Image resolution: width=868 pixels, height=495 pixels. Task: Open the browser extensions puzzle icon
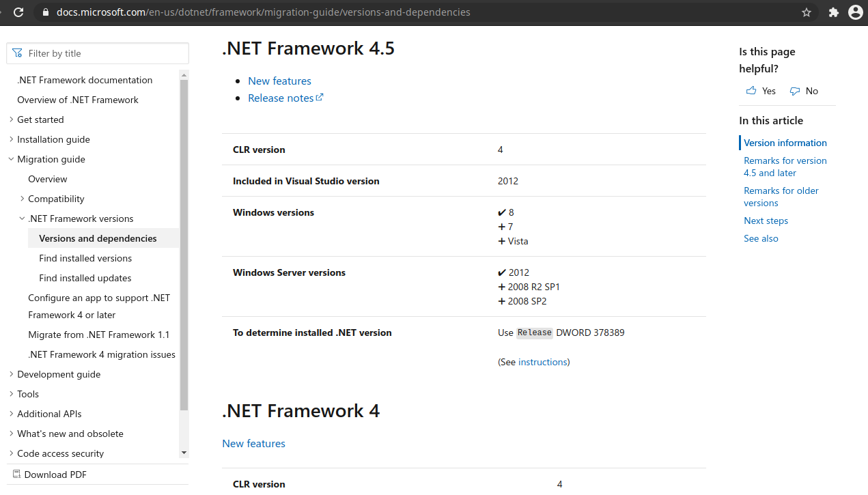(x=833, y=12)
